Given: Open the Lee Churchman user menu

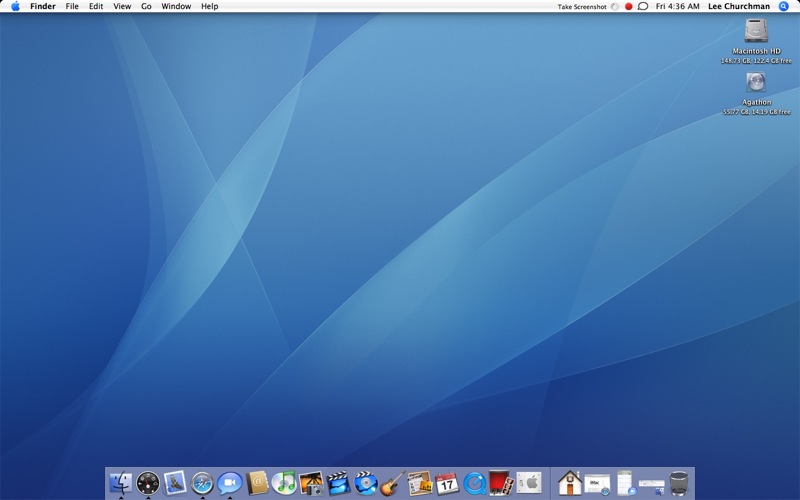Looking at the screenshot, I should [739, 6].
